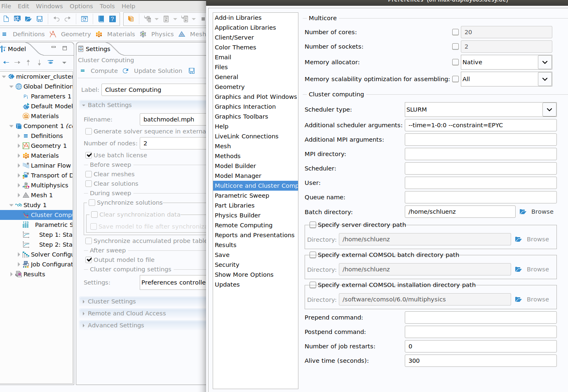Open the Options menu
568x392 pixels.
pos(81,6)
